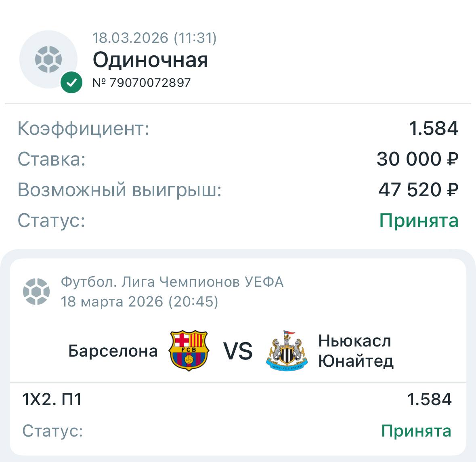Click the small football icon beside Лига Чемпионов
Screen dimensions: 476x462
pos(36,291)
